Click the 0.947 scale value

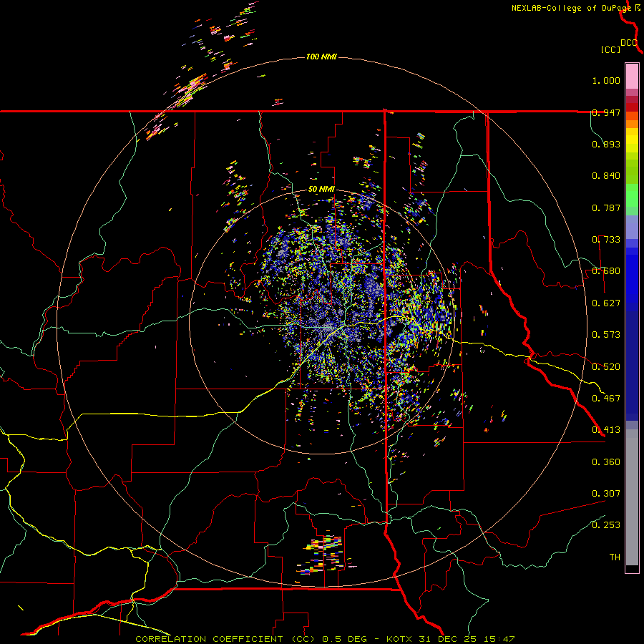coord(606,112)
